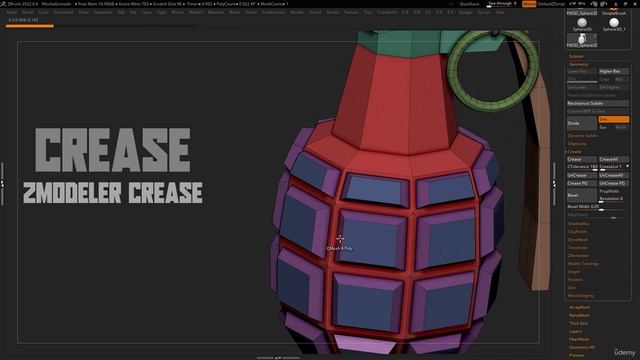Click the QuickSave button
This screenshot has width=640, height=360.
pos(469,4)
